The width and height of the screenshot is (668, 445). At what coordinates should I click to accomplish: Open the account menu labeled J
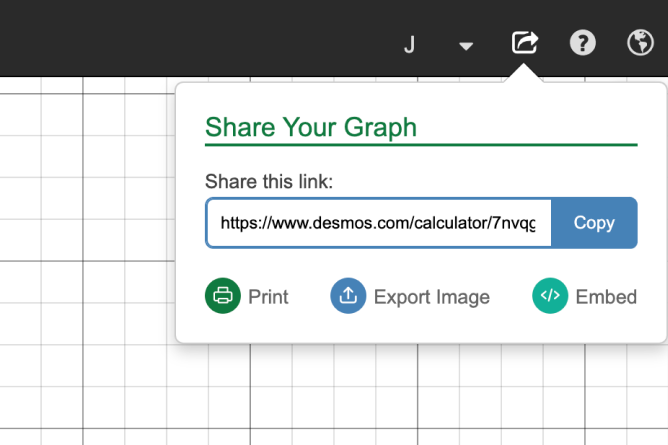point(409,45)
